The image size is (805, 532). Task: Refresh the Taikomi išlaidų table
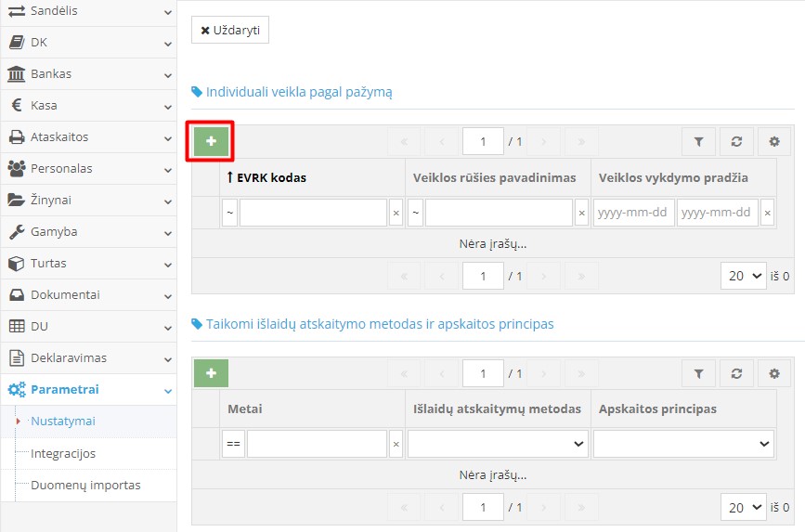point(736,374)
